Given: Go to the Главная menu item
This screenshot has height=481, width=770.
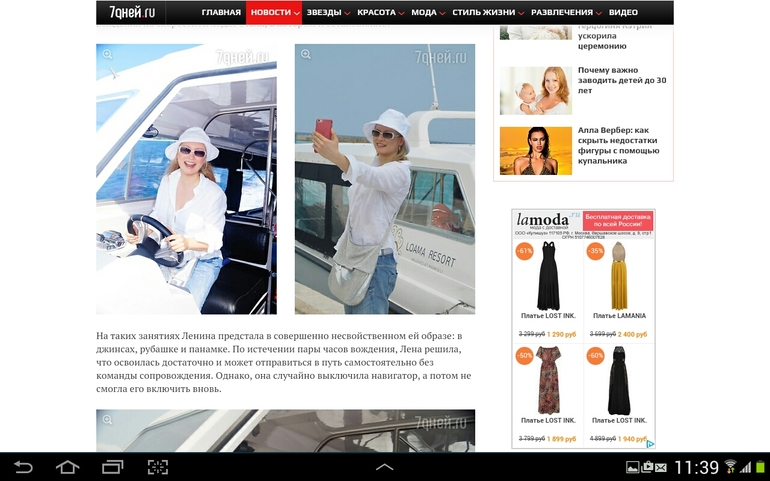Looking at the screenshot, I should 221,12.
